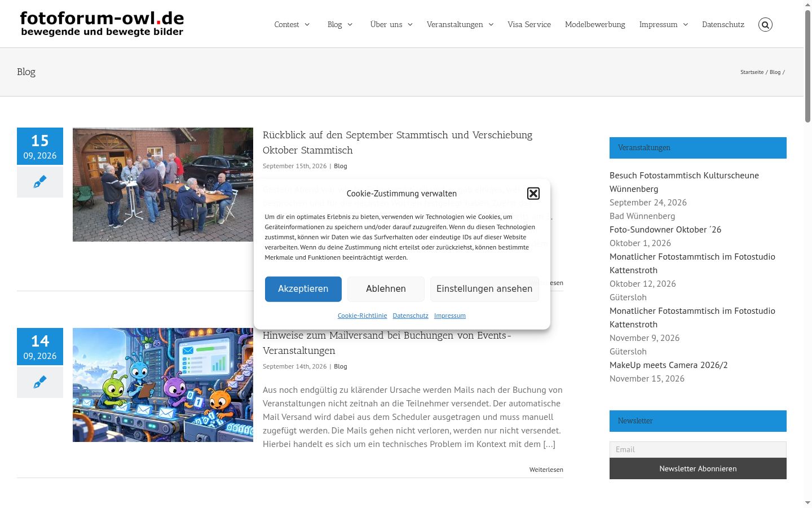Screen dimensions: 812x508
Task: Click the pen icon under the 15 date box
Action: click(x=40, y=182)
